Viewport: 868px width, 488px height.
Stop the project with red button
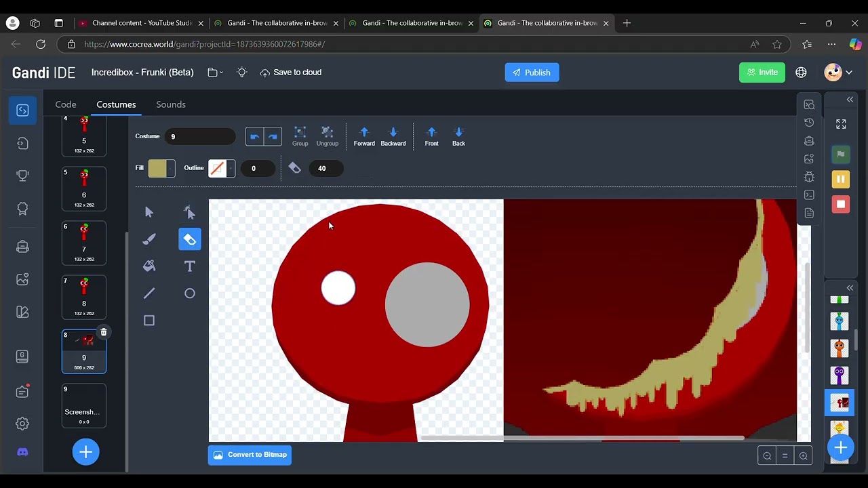(x=840, y=204)
